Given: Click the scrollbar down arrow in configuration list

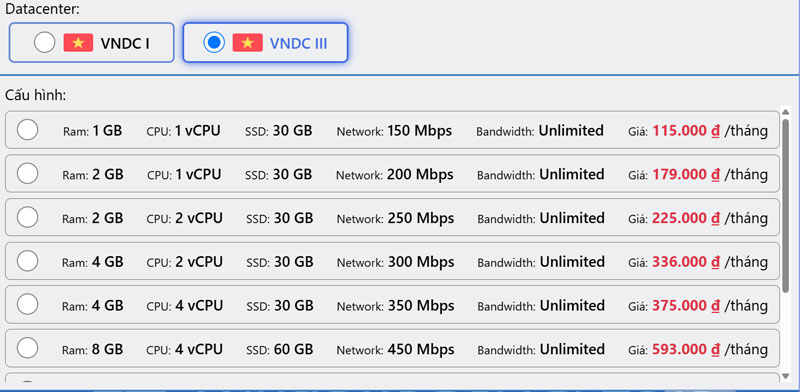Looking at the screenshot, I should click(x=786, y=376).
